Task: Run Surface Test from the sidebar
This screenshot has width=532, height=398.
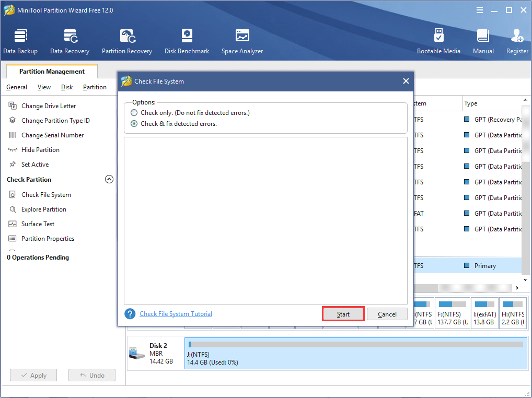Action: pos(31,224)
